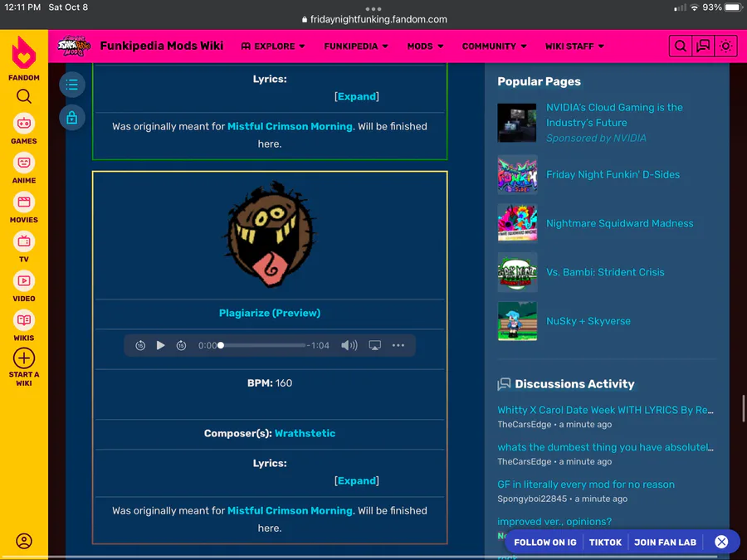Open Mistful Crimson Morning link in upper box
This screenshot has height=560, width=747.
coord(290,126)
